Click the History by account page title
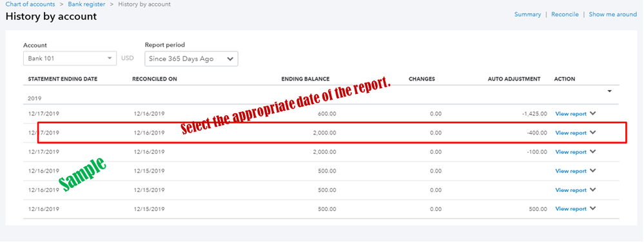This screenshot has height=242, width=644. click(x=51, y=16)
